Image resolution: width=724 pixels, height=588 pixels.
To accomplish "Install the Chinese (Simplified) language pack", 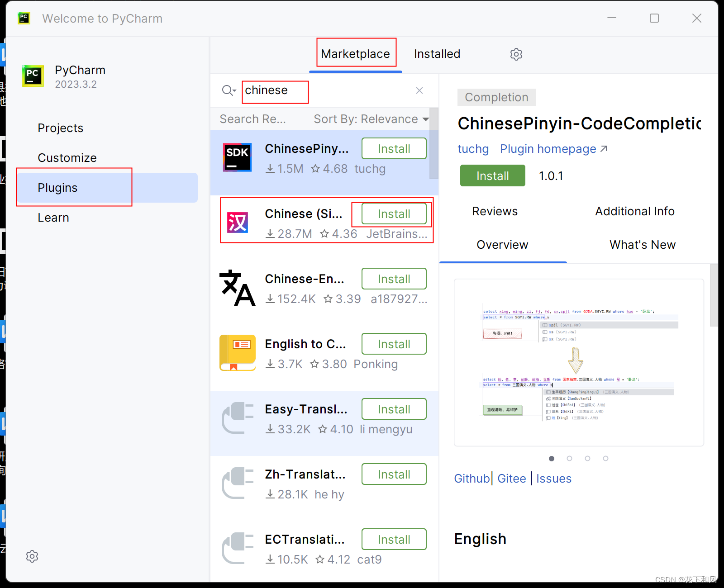I will 394,214.
